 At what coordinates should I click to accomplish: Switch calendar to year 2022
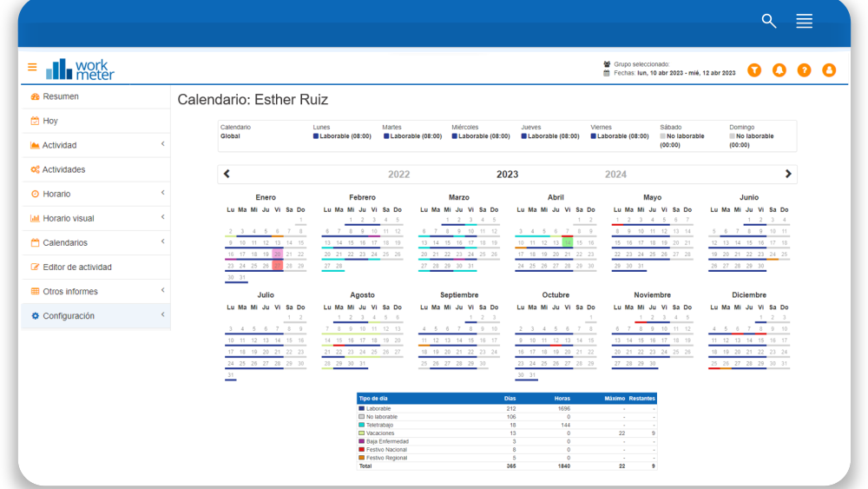click(398, 175)
